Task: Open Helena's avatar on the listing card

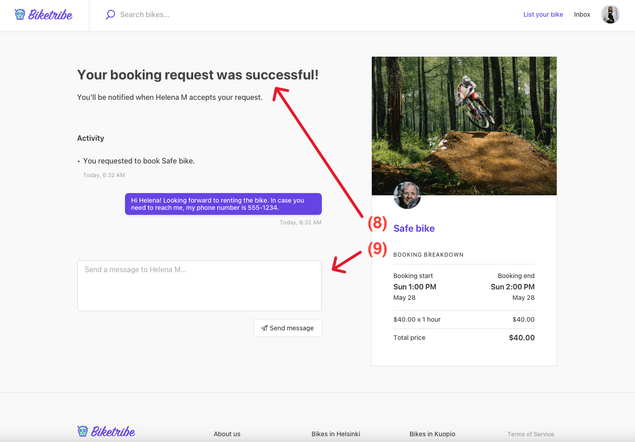Action: tap(407, 195)
